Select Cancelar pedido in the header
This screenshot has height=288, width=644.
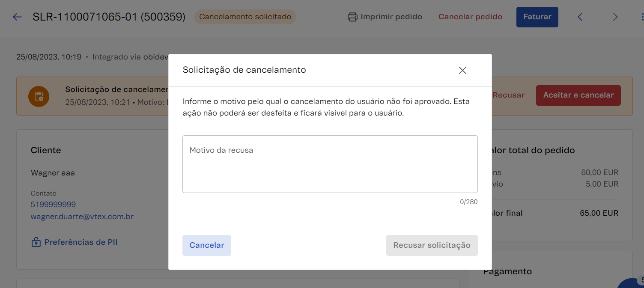tap(470, 17)
